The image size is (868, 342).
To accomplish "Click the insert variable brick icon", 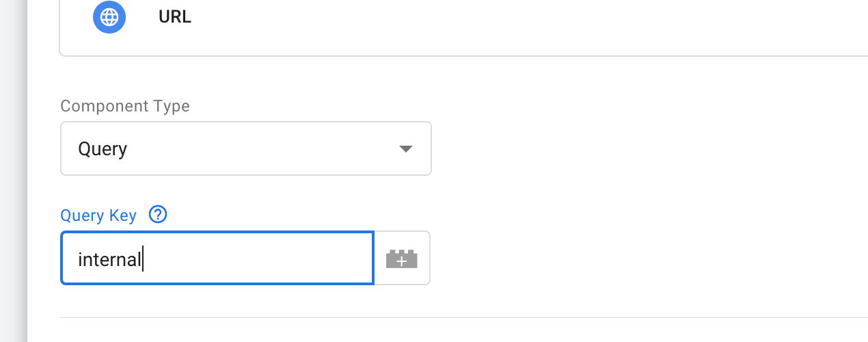I will tap(402, 259).
